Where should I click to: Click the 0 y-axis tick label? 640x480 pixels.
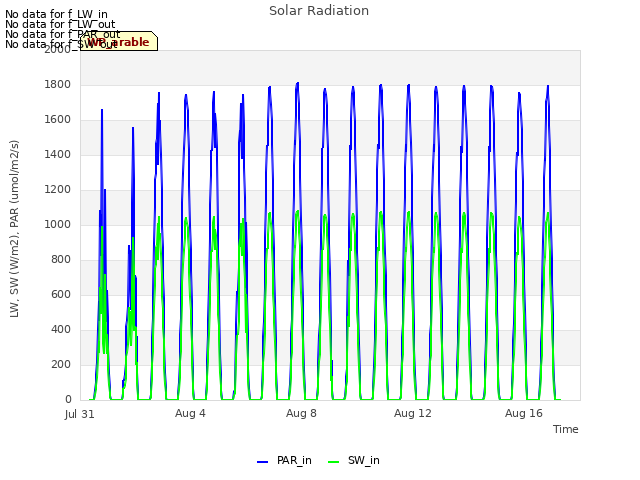[68, 400]
